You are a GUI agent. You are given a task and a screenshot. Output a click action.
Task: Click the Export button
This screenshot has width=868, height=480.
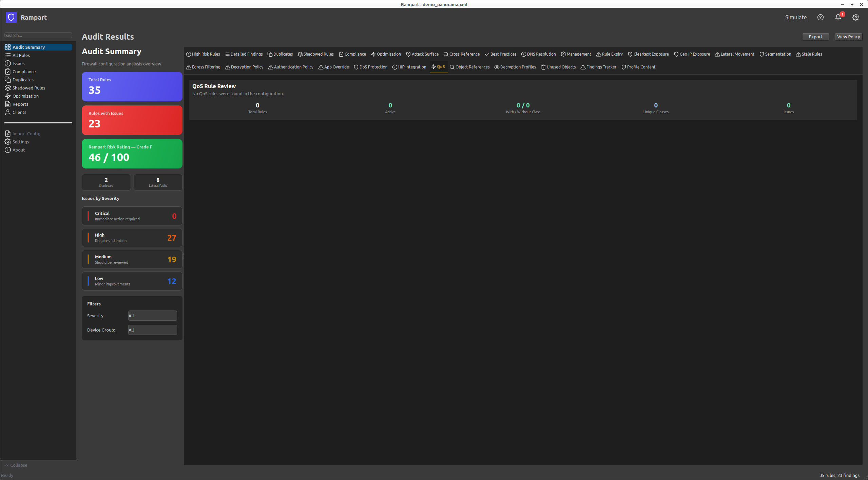[815, 37]
